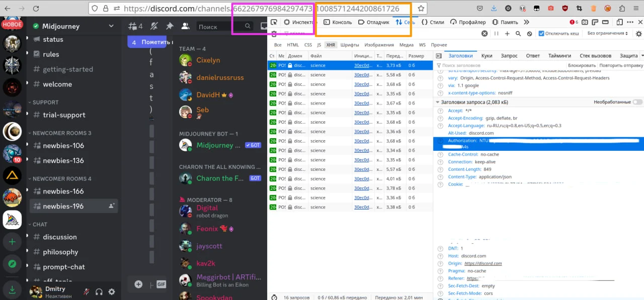
Task: Toggle the Необработанные raw headers switch
Action: click(x=637, y=102)
